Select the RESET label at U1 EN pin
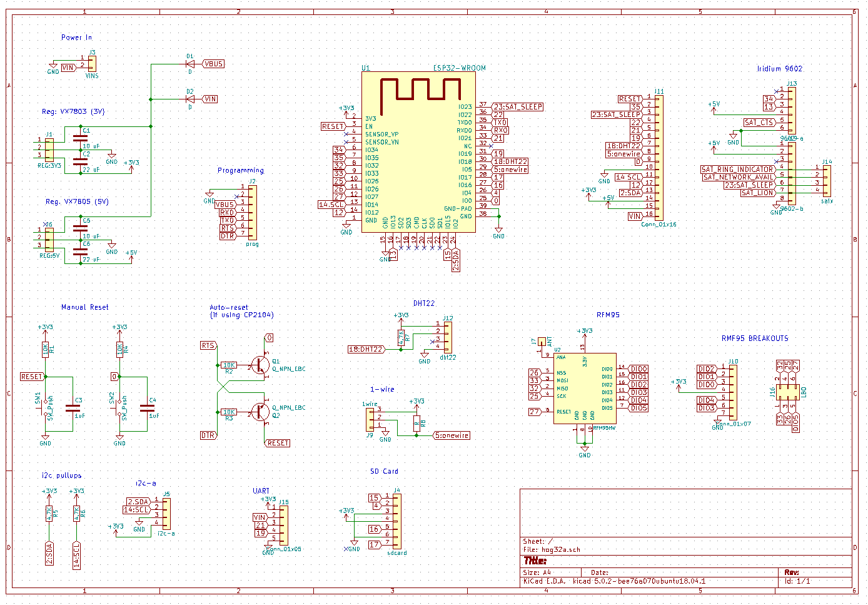 [x=333, y=126]
